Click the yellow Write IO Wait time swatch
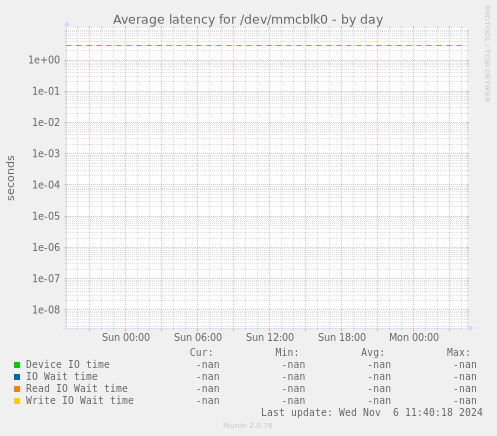 point(17,401)
